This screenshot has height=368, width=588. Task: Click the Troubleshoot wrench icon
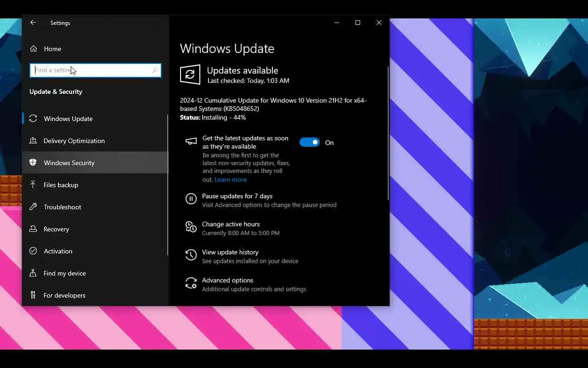(33, 207)
